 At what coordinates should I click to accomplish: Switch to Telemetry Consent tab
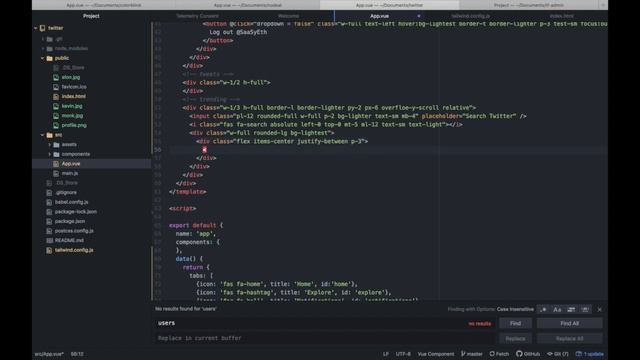click(x=197, y=16)
